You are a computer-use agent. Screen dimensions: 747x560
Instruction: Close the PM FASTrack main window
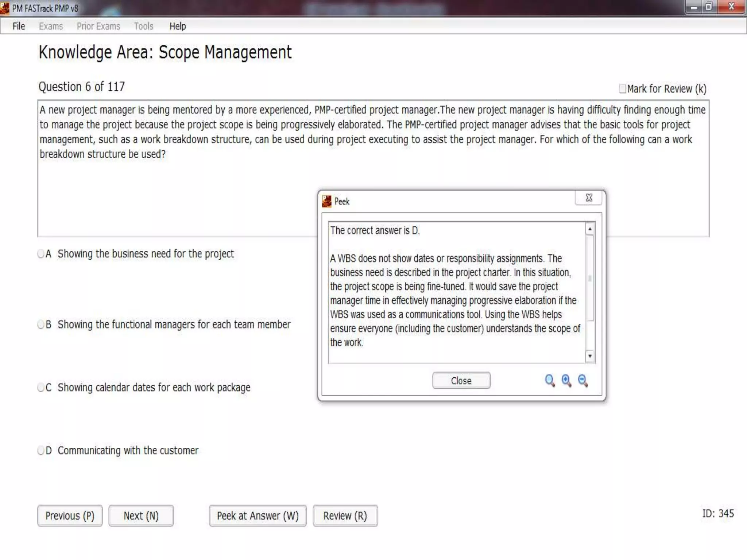tap(731, 7)
